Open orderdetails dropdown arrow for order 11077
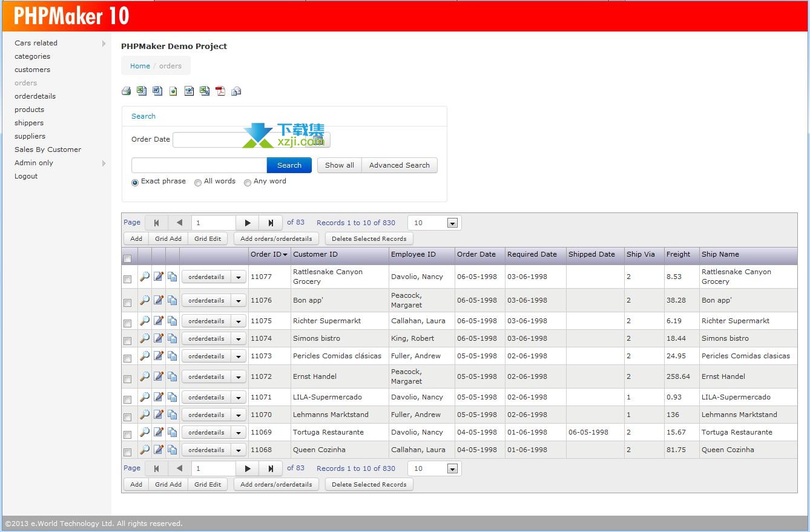The width and height of the screenshot is (810, 532). click(x=239, y=277)
